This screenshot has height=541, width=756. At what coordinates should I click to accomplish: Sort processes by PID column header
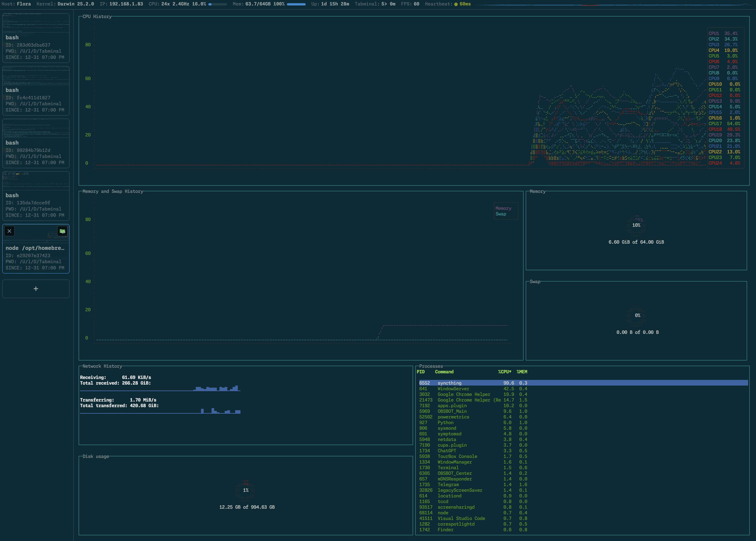click(x=421, y=372)
